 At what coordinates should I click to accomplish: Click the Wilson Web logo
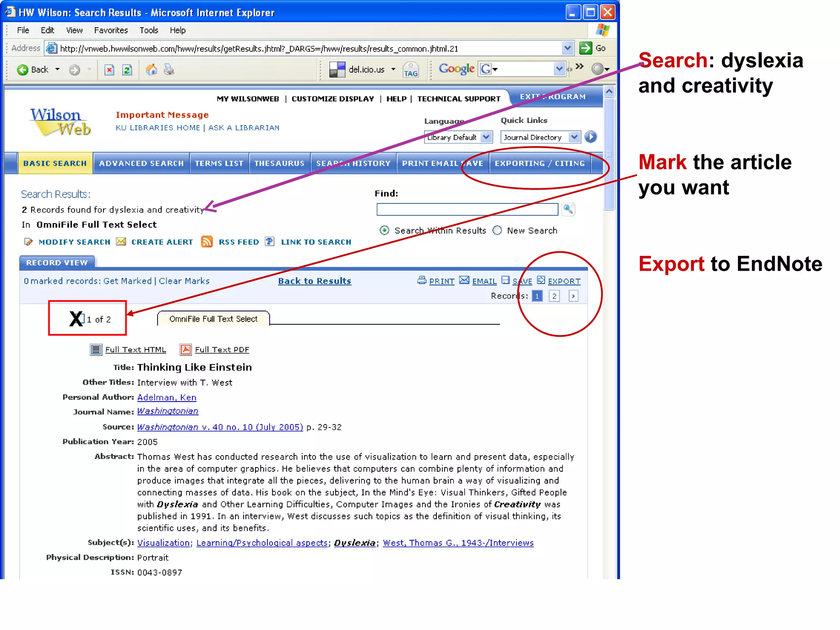click(x=60, y=122)
